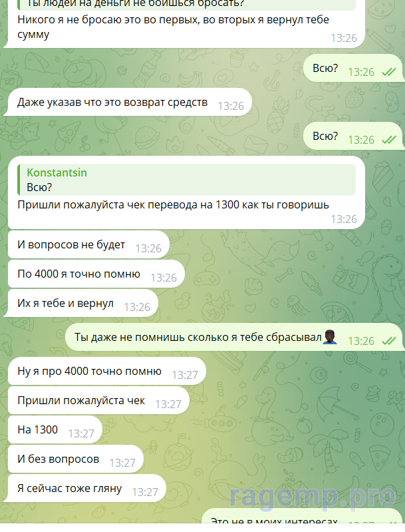Click the dark-skinned person emoji in message
Image resolution: width=405 pixels, height=532 pixels.
click(330, 337)
